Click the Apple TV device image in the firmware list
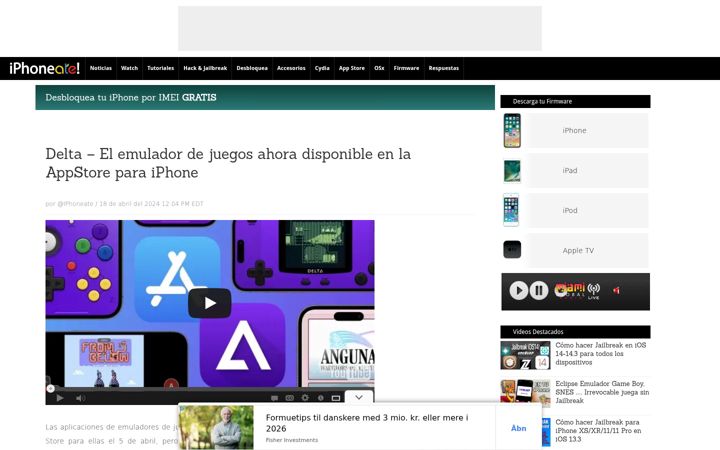The height and width of the screenshot is (450, 720). click(512, 250)
